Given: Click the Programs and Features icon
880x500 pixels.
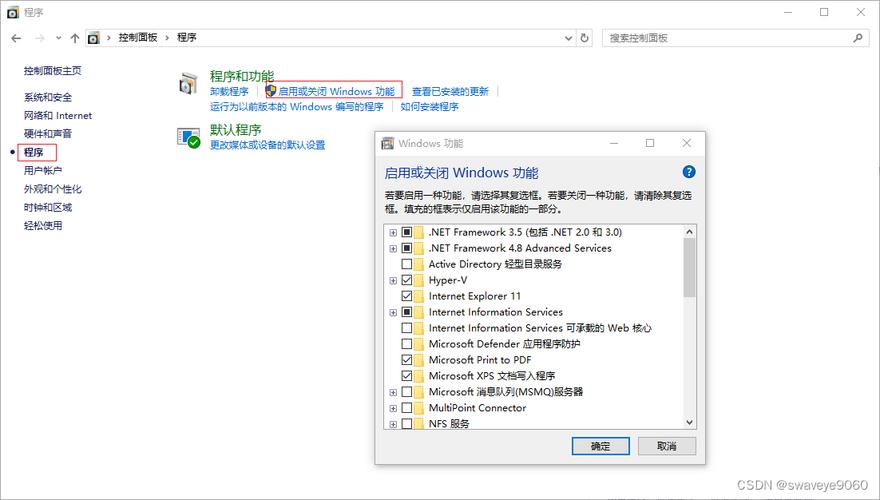Looking at the screenshot, I should click(x=188, y=84).
